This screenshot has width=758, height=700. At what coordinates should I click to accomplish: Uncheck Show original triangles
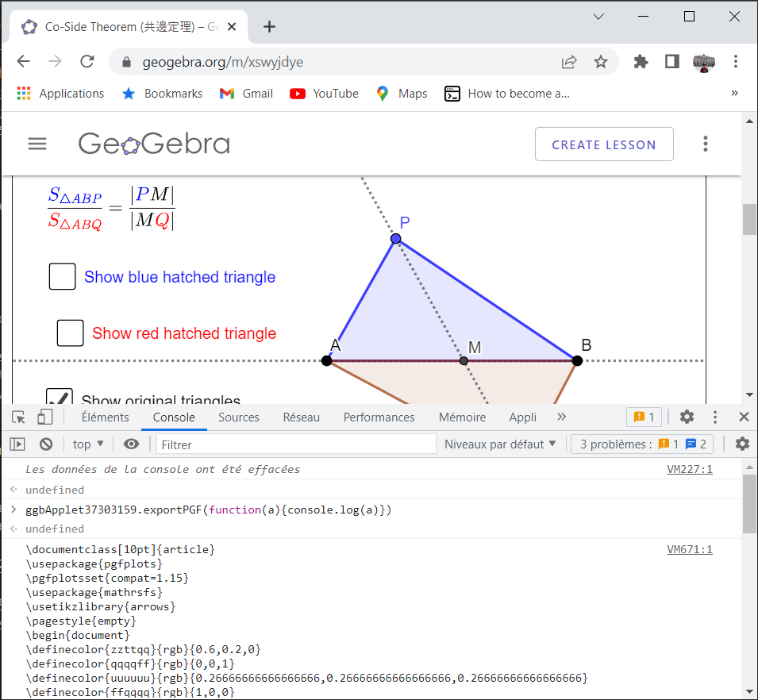pos(60,398)
